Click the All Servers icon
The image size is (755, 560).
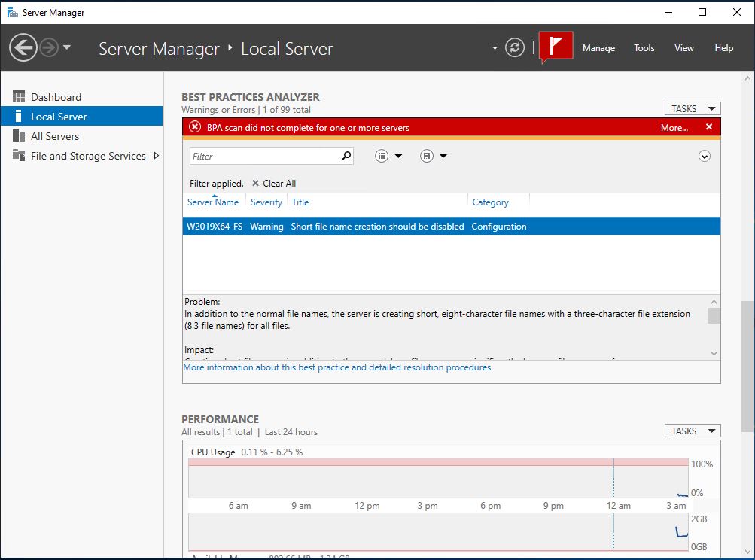point(19,135)
